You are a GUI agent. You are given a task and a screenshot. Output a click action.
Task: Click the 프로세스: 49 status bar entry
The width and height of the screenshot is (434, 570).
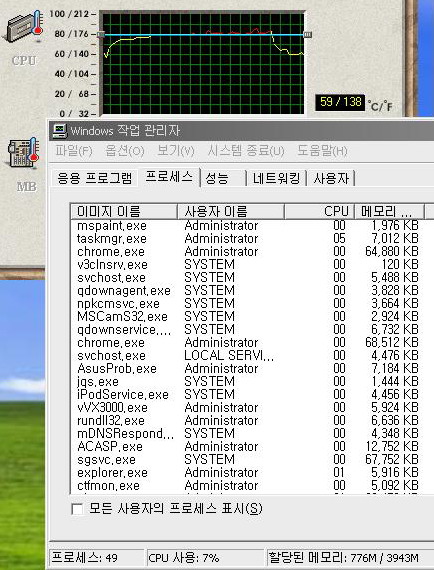97,557
